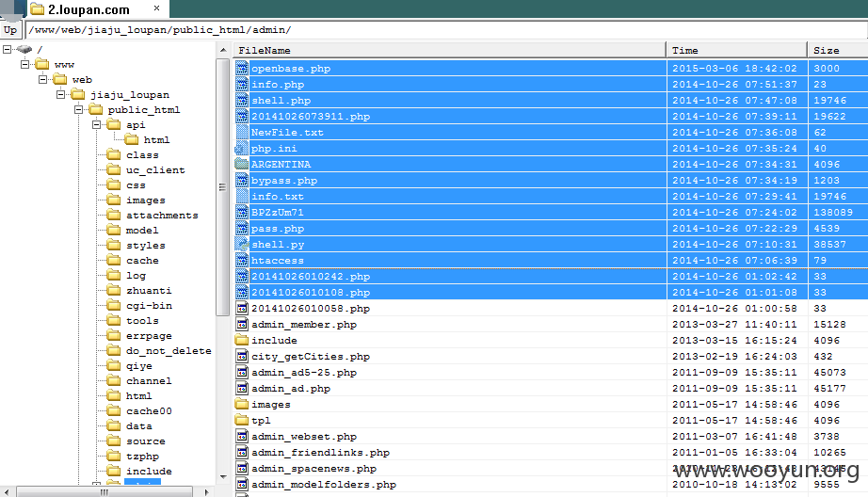The height and width of the screenshot is (497, 868).
Task: Switch to the 2.loupan.com tab
Action: 88,9
